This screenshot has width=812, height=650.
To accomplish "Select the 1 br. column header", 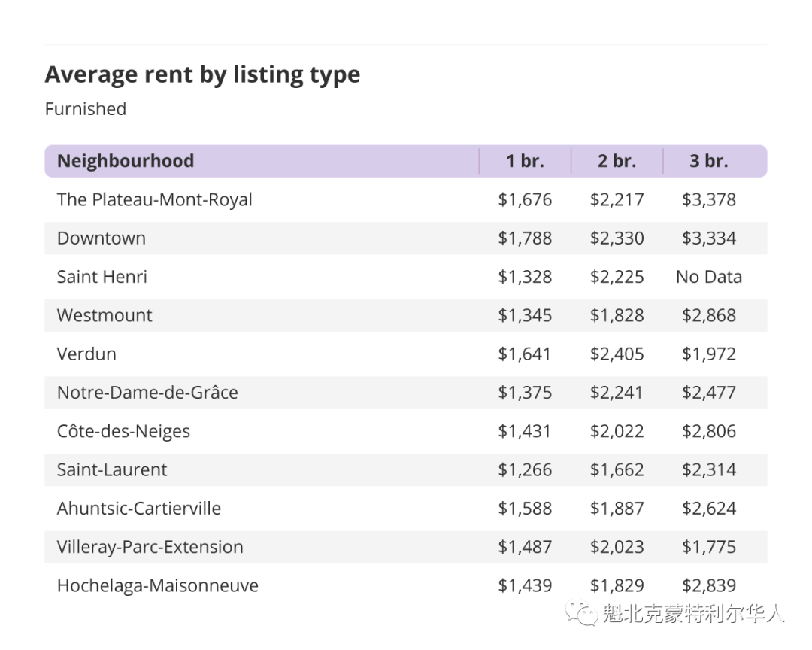I will 525,161.
